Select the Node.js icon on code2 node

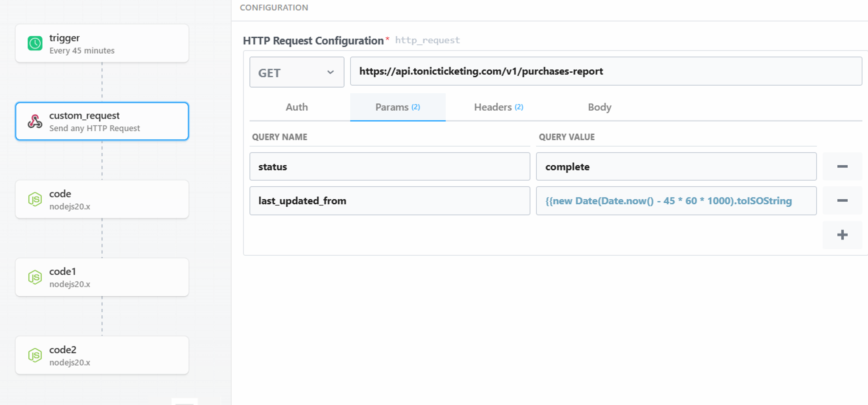35,355
